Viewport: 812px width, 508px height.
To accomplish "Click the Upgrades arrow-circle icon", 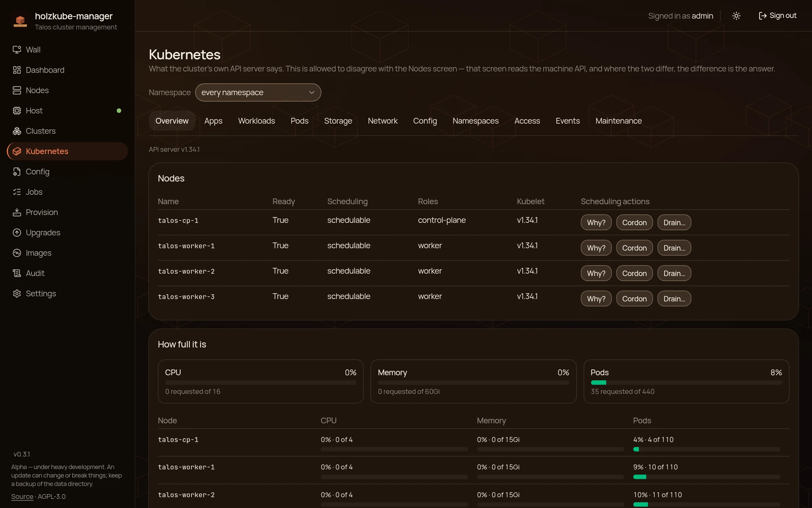I will (17, 233).
